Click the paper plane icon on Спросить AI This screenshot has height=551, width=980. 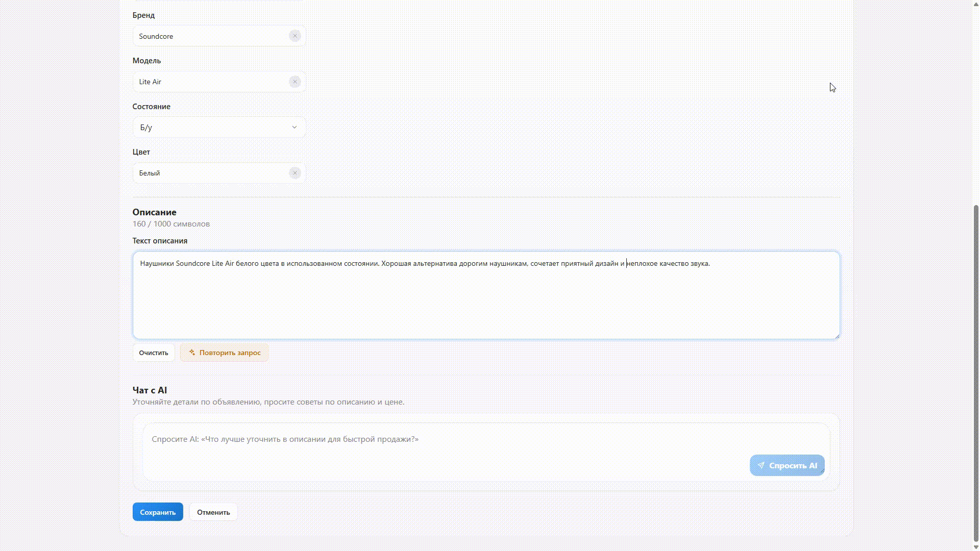(x=761, y=465)
